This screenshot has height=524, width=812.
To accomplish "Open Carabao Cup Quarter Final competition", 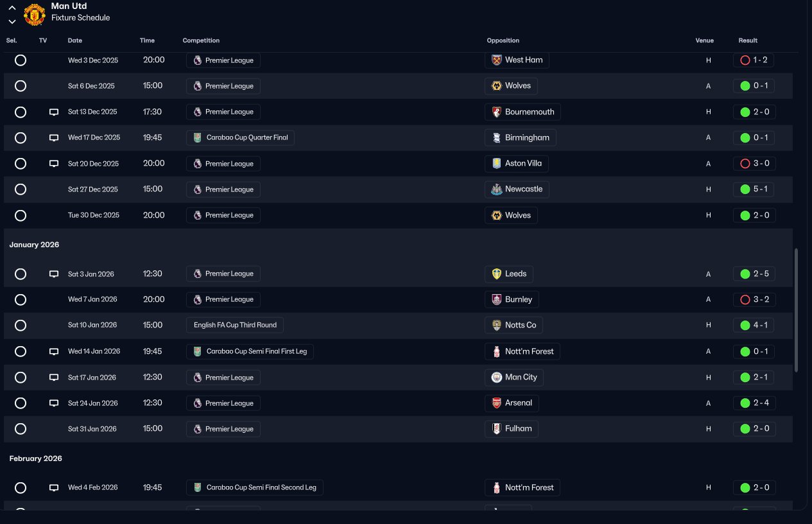I will 240,137.
